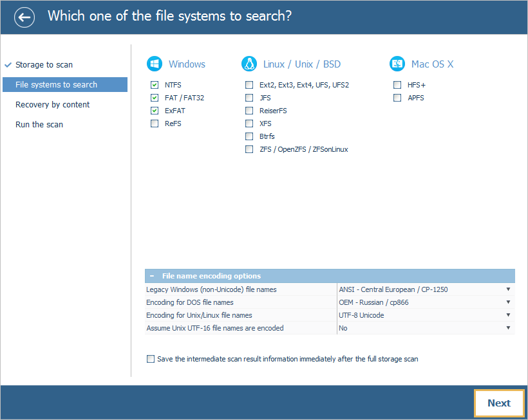This screenshot has width=528, height=420.
Task: Click the Mac OS X icon
Action: (x=397, y=64)
